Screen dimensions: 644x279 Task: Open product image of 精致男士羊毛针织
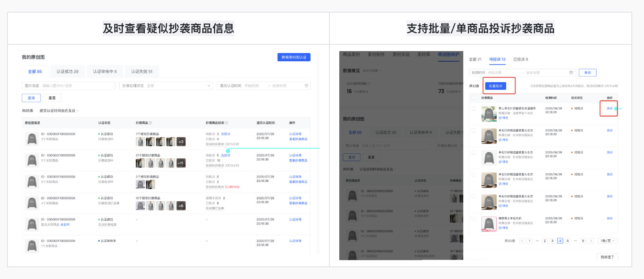pyautogui.click(x=489, y=224)
